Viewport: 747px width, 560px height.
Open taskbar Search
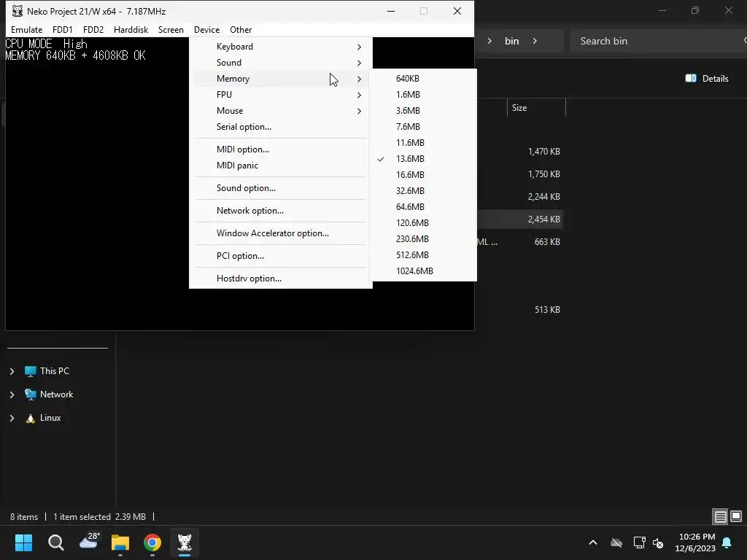[x=55, y=542]
